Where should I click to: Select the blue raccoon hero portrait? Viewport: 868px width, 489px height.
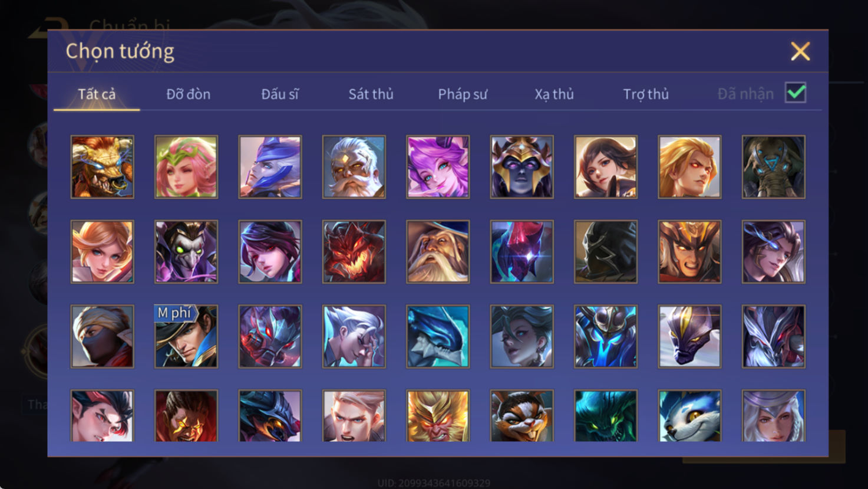coord(690,416)
